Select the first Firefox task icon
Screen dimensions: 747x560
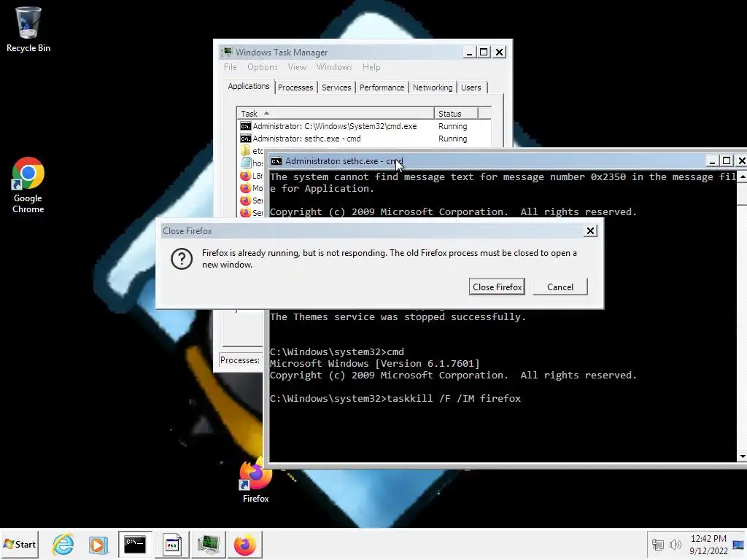tap(245, 176)
